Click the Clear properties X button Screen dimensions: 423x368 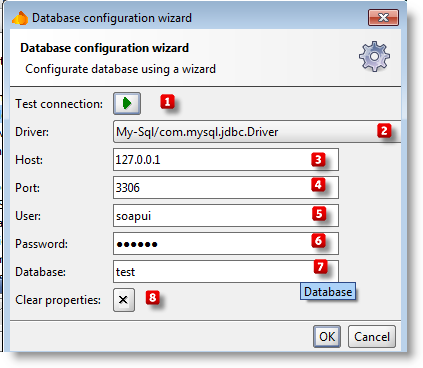click(x=124, y=300)
